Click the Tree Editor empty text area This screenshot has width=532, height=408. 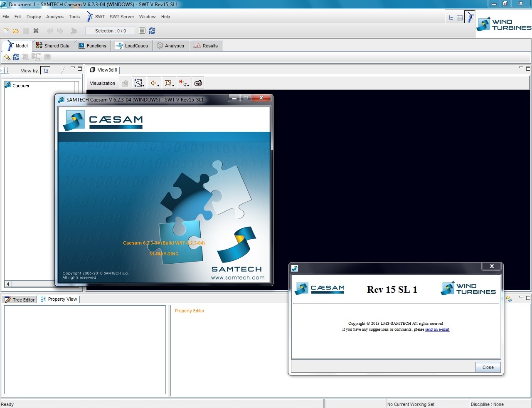[85, 350]
